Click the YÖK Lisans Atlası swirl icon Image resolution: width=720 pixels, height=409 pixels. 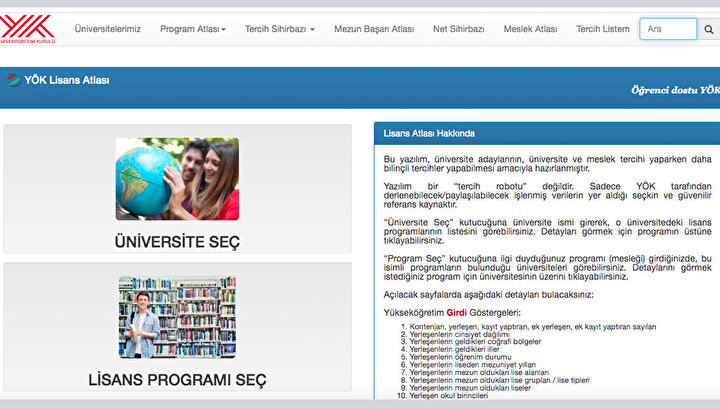tap(14, 80)
